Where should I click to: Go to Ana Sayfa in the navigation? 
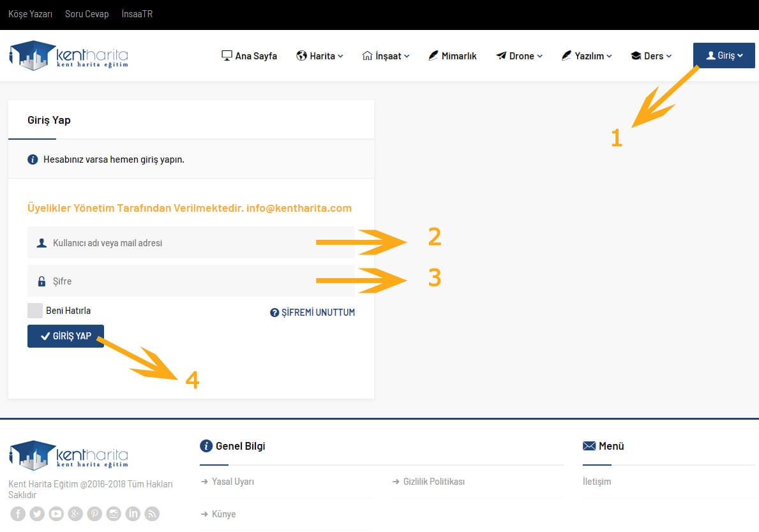(250, 56)
